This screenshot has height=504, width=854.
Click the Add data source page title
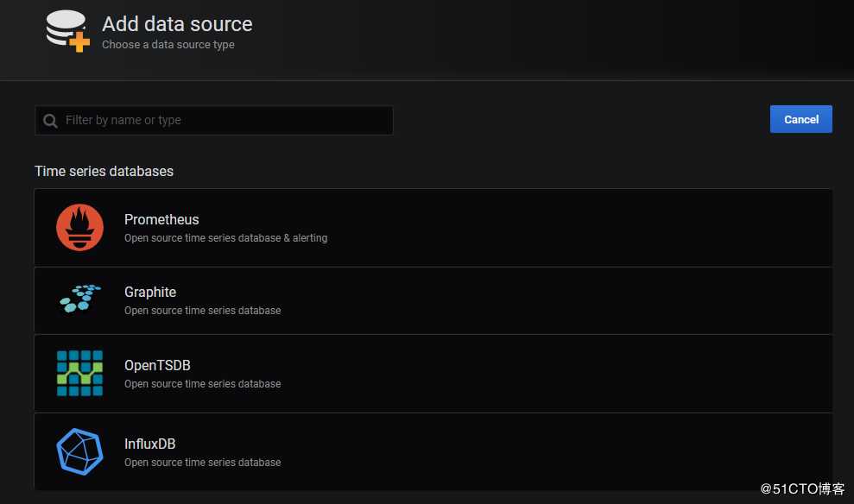coord(177,24)
